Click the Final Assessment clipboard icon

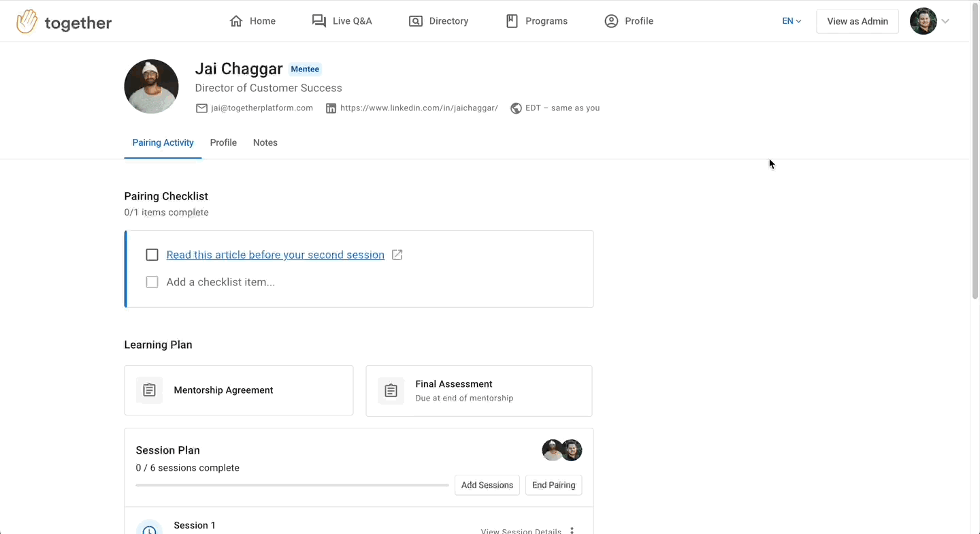click(x=391, y=390)
